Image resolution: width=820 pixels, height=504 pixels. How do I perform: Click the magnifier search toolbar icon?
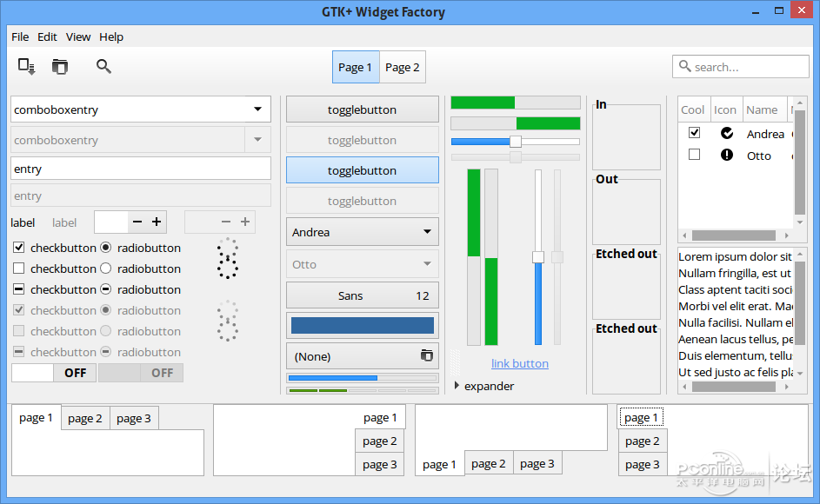tap(103, 66)
